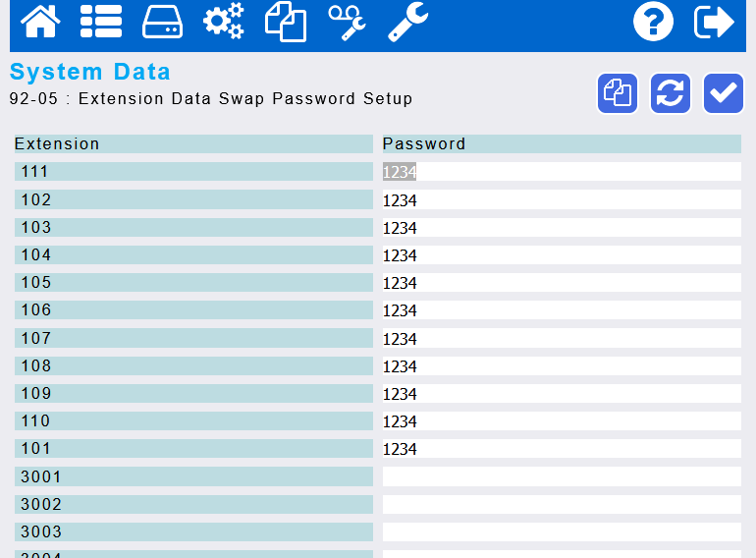
Task: Click the System Data heading
Action: click(x=90, y=72)
